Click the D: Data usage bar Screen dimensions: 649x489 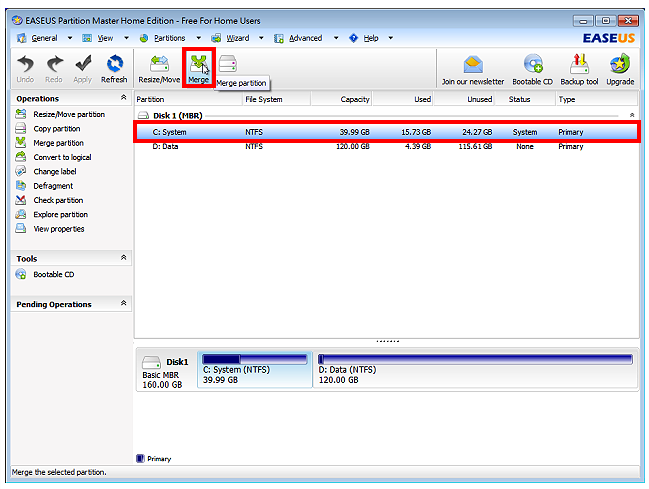(475, 359)
